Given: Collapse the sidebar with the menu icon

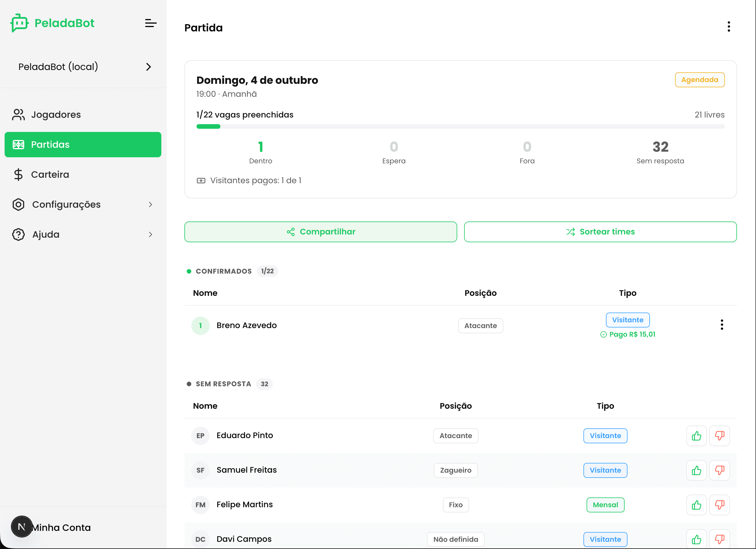Looking at the screenshot, I should pyautogui.click(x=151, y=23).
